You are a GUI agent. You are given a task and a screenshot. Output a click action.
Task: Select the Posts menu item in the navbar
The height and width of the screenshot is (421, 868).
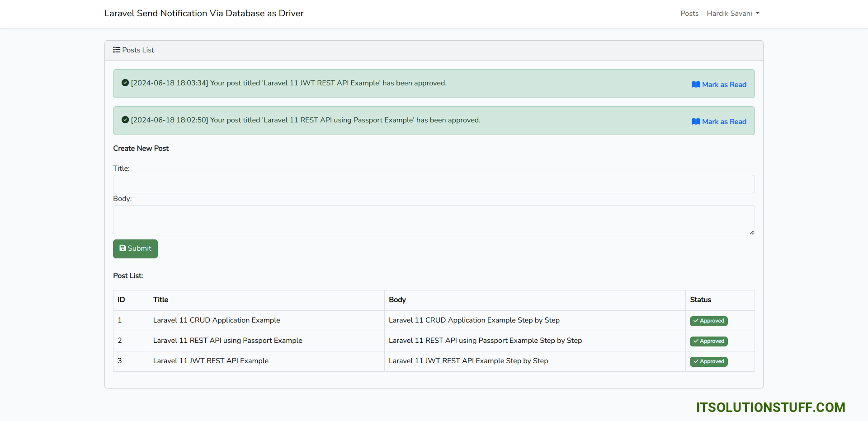(689, 14)
